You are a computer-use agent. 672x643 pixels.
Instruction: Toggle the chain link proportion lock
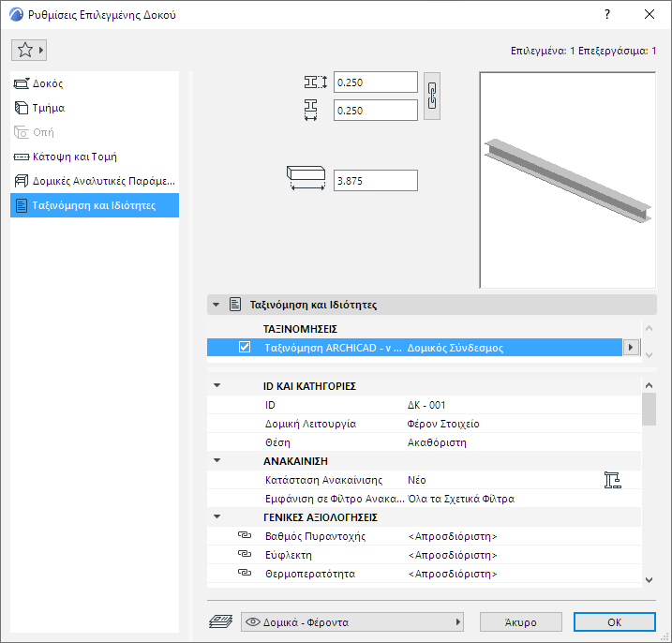(432, 96)
